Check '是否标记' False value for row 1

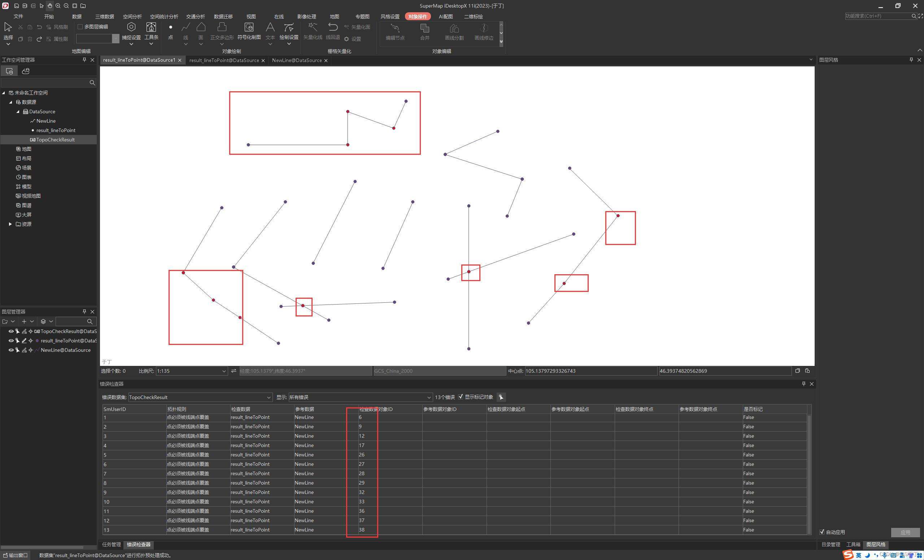point(749,417)
